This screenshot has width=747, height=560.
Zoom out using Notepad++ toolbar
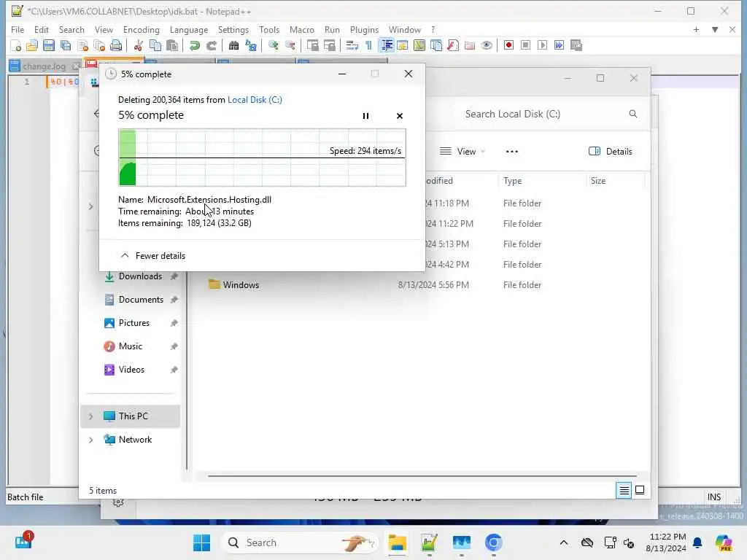(x=290, y=45)
